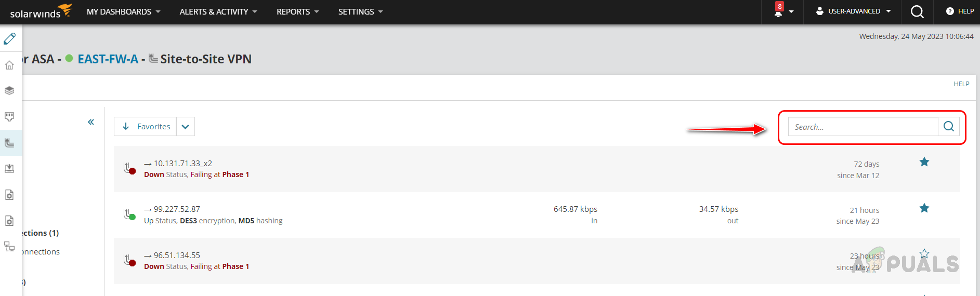Click into the Search text field
This screenshot has height=296, width=980.
click(863, 127)
